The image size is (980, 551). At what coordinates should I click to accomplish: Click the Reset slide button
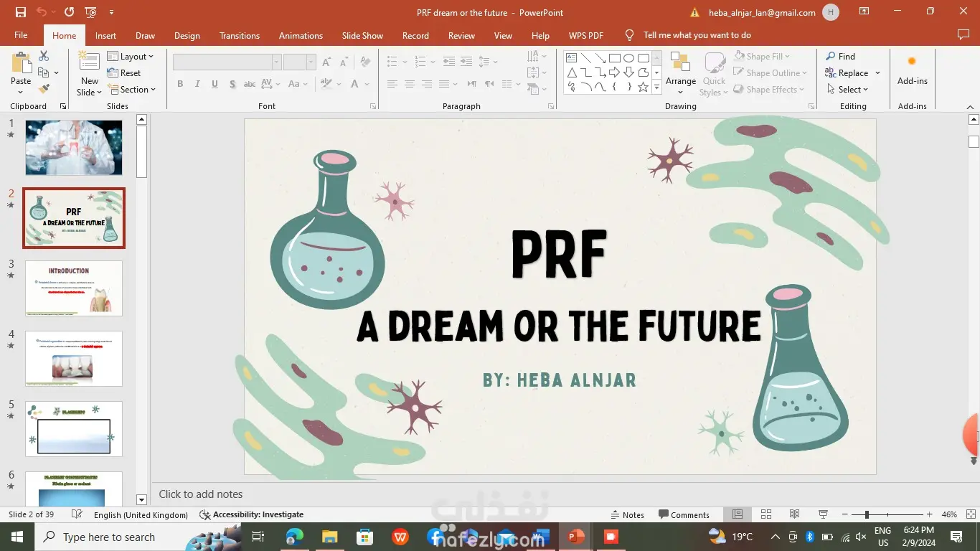124,72
